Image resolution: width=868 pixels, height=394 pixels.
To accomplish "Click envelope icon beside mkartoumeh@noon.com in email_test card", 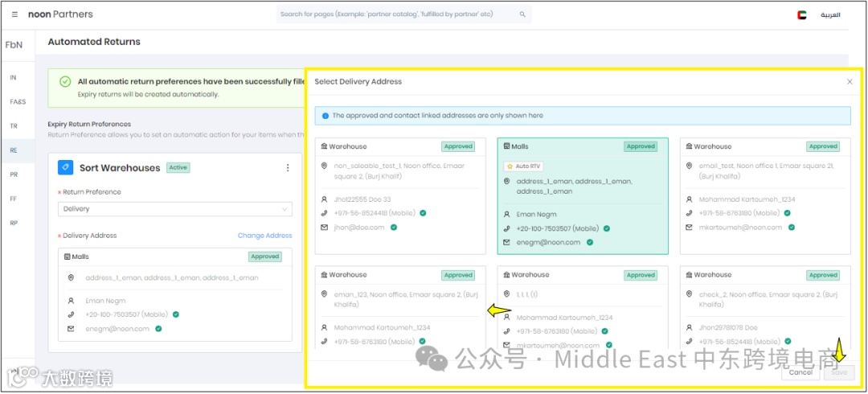I will tap(690, 228).
